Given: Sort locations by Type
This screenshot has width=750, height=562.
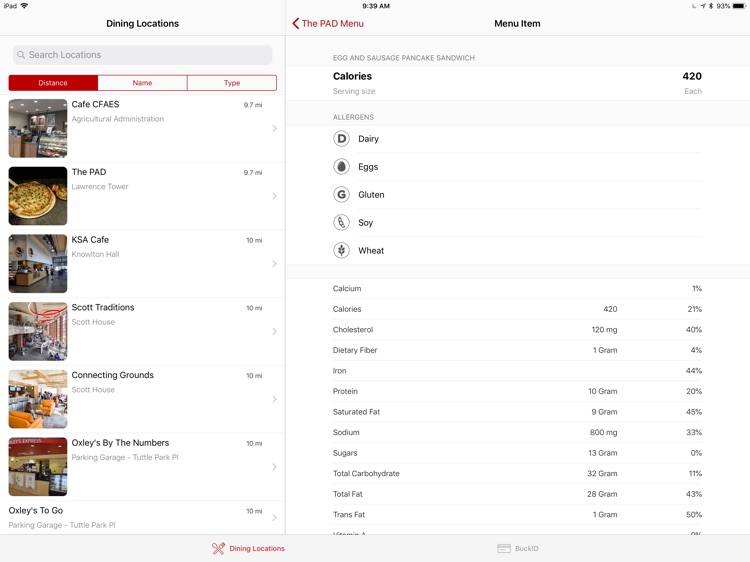Looking at the screenshot, I should (x=232, y=83).
